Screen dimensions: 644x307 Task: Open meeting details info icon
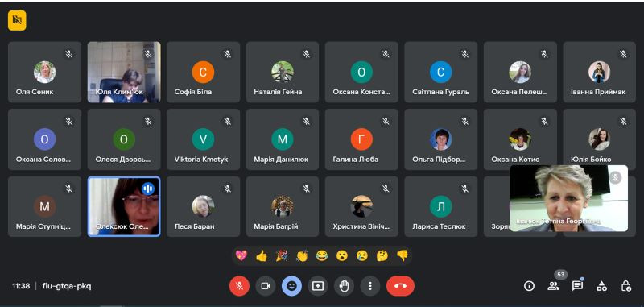(529, 286)
